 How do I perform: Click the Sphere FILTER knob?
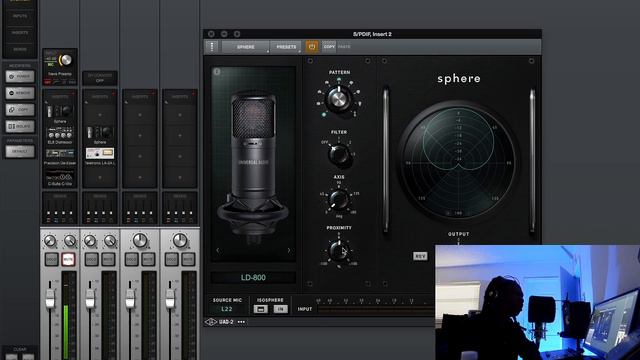coord(339,155)
